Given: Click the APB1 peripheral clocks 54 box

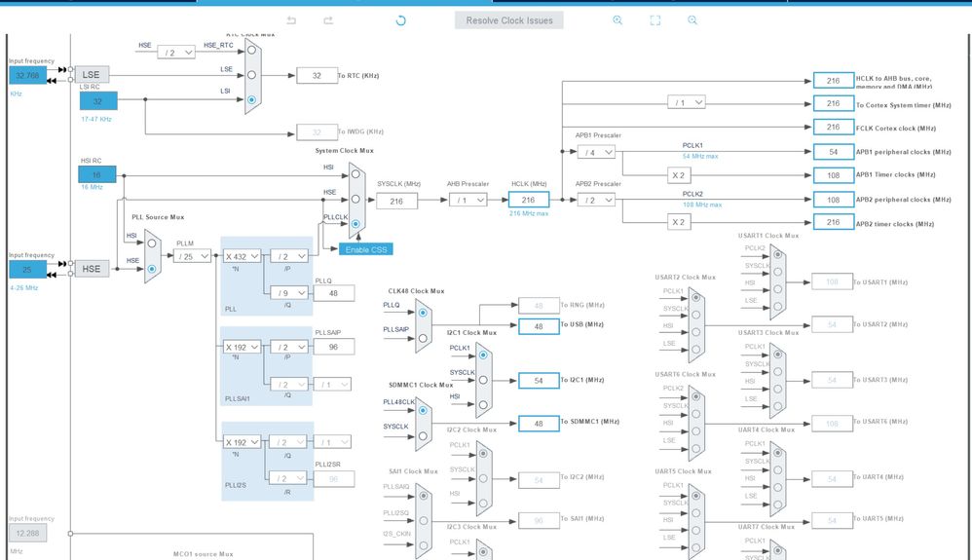Looking at the screenshot, I should tap(834, 151).
